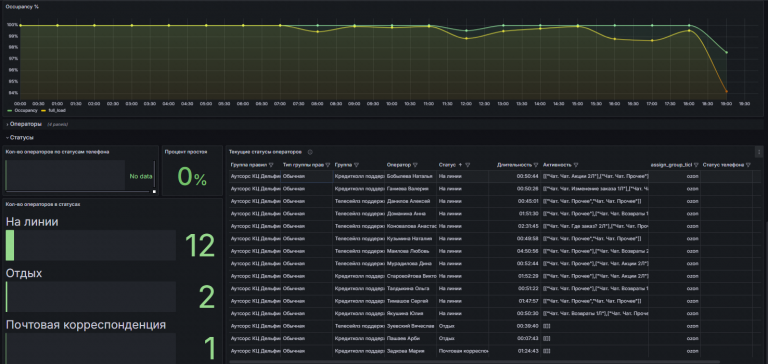Filter the Активность column

point(576,165)
